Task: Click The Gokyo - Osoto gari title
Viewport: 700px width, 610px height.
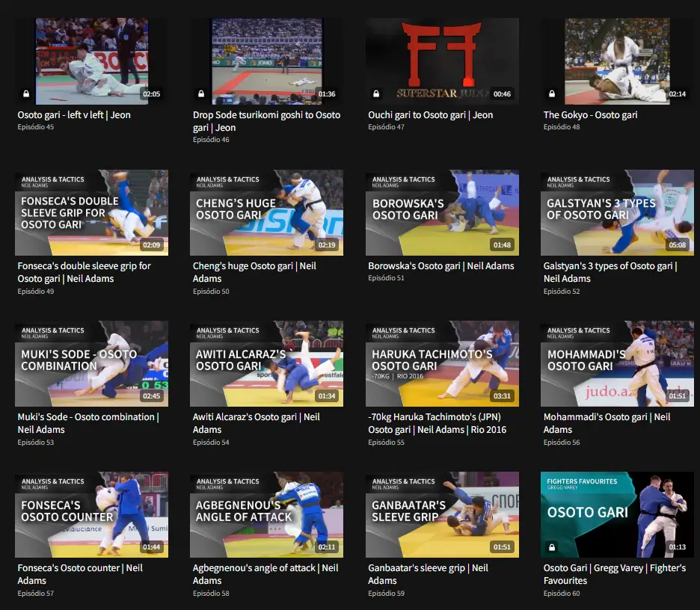Action: 590,114
